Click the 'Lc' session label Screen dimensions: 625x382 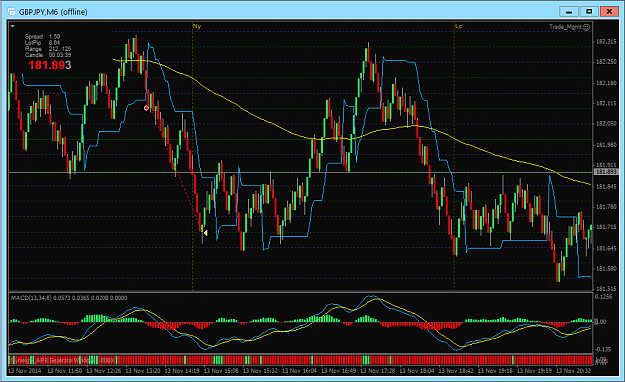[458, 26]
